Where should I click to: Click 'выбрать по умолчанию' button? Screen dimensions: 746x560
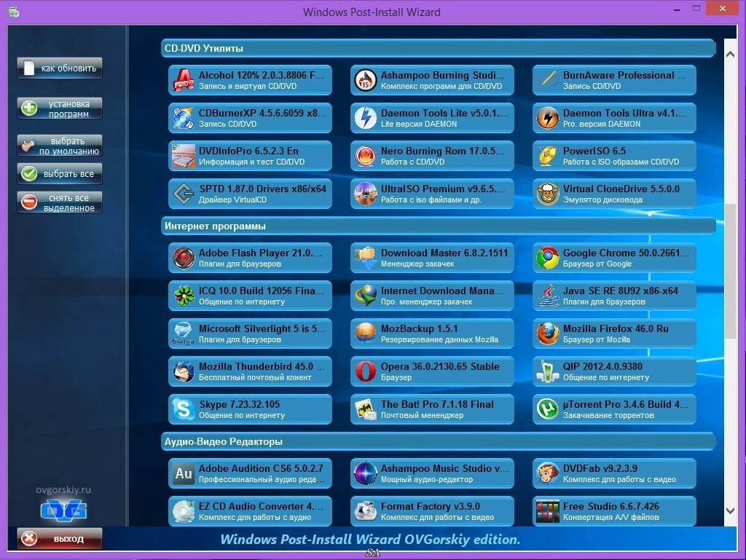pos(60,146)
